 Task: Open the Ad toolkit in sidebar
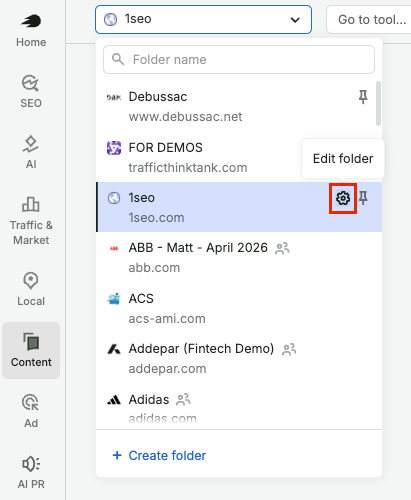tap(31, 411)
